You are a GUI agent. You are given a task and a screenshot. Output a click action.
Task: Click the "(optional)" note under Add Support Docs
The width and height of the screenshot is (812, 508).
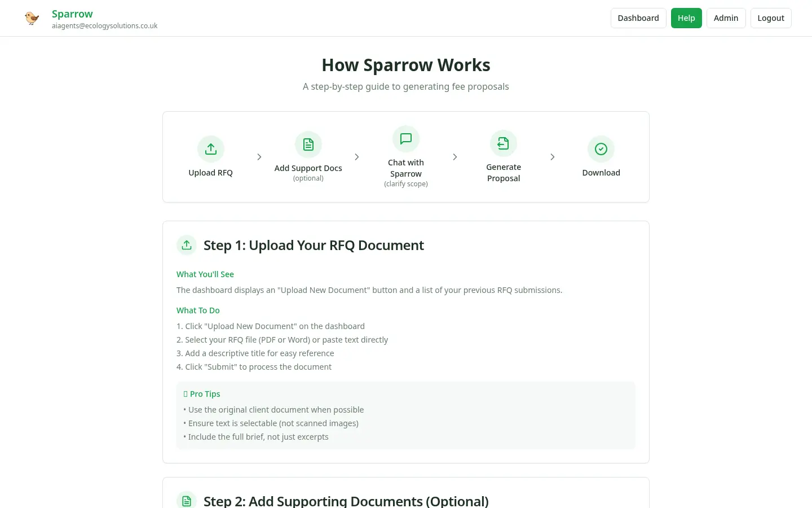pyautogui.click(x=308, y=178)
